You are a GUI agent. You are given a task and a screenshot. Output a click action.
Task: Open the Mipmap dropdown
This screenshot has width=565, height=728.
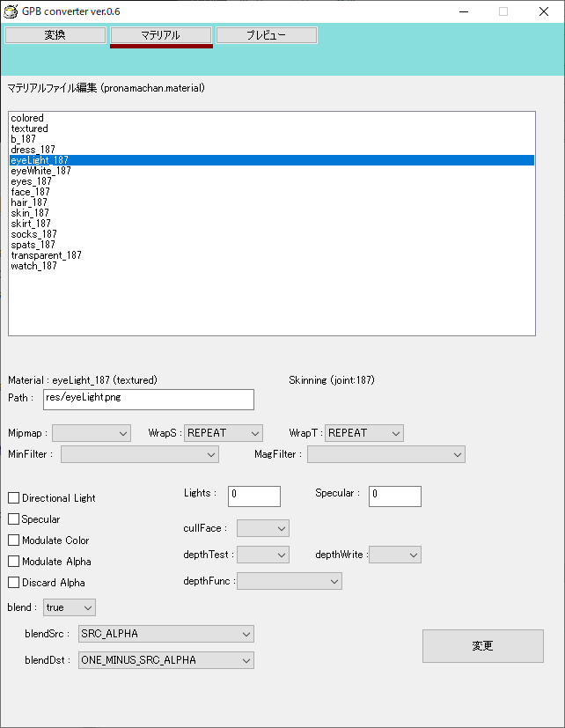92,433
